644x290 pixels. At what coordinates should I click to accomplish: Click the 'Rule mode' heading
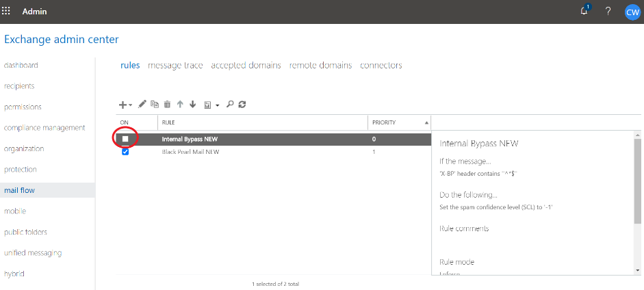pos(456,262)
